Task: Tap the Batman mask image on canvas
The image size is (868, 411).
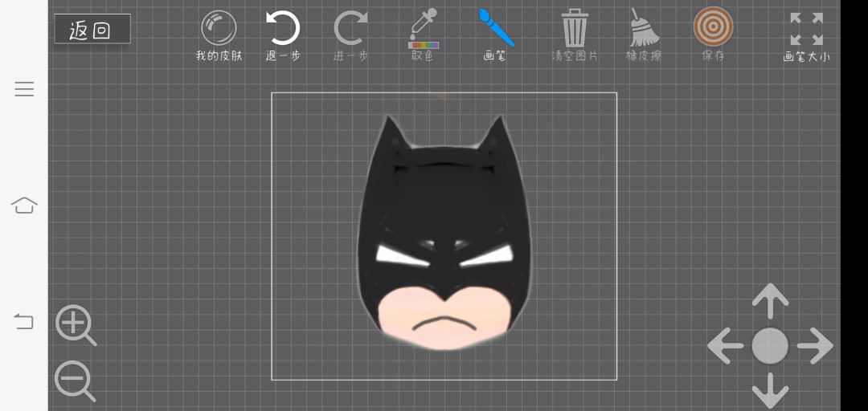Action: (444, 232)
